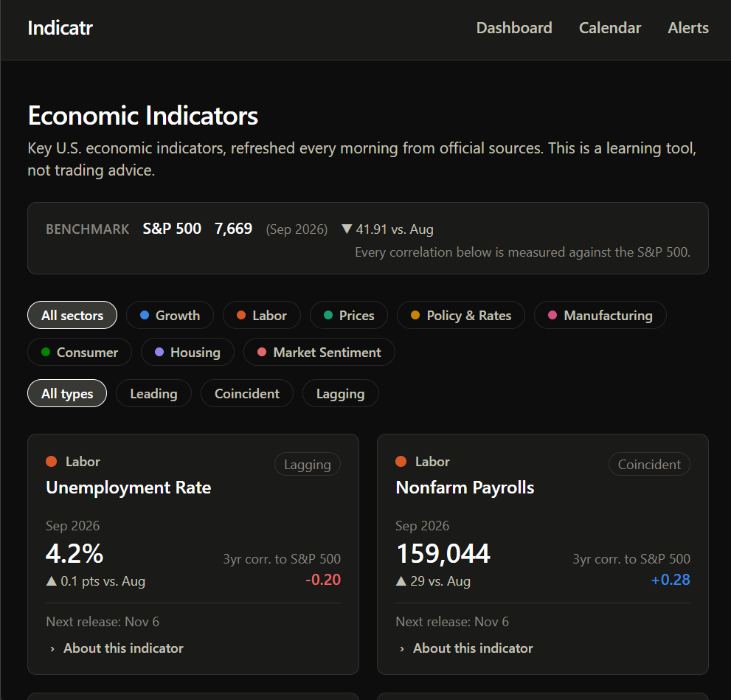Click the +0.28 correlation value
Screen dimensions: 731x700
(x=671, y=580)
